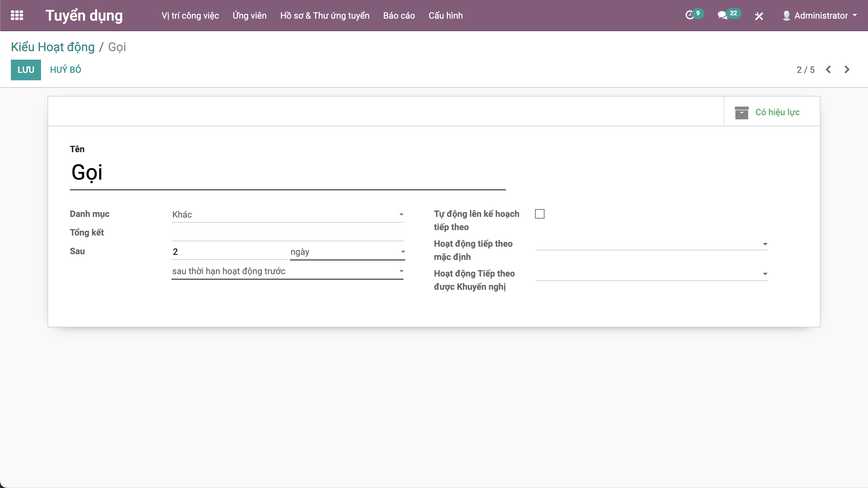Expand sau thời hạn hoạt động trước dropdown

(287, 271)
